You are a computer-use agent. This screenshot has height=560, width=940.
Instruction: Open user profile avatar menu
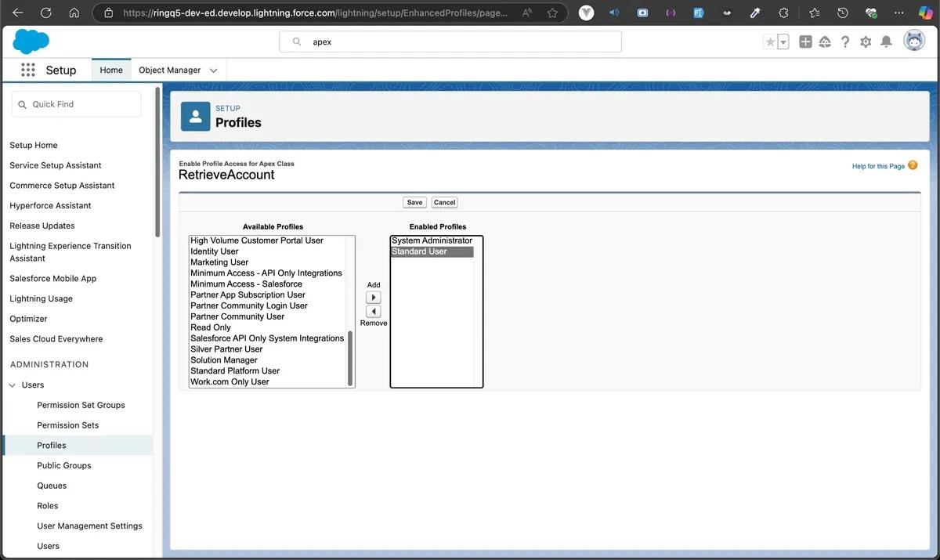[x=914, y=41]
